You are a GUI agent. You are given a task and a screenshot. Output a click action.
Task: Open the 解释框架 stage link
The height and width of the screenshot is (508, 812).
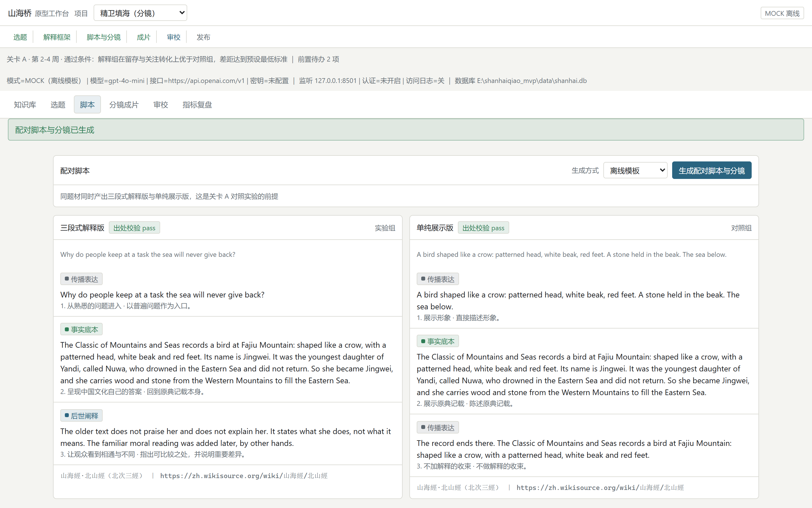(x=57, y=37)
